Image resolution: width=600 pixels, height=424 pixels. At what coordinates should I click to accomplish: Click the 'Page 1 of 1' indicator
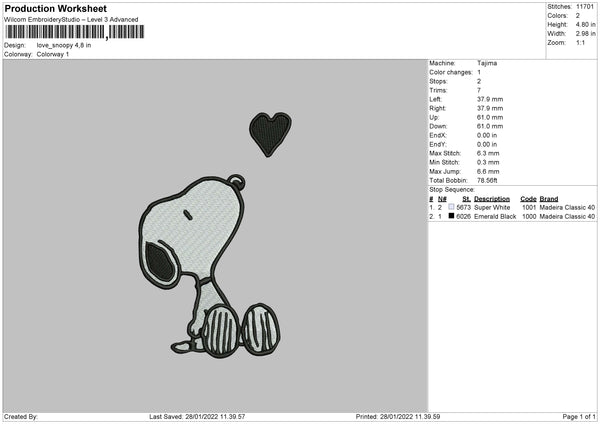579,417
